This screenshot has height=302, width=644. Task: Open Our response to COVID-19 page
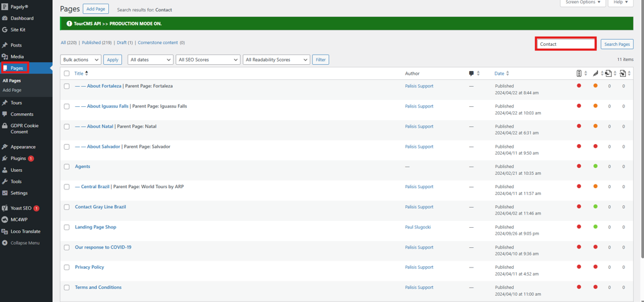pos(103,247)
